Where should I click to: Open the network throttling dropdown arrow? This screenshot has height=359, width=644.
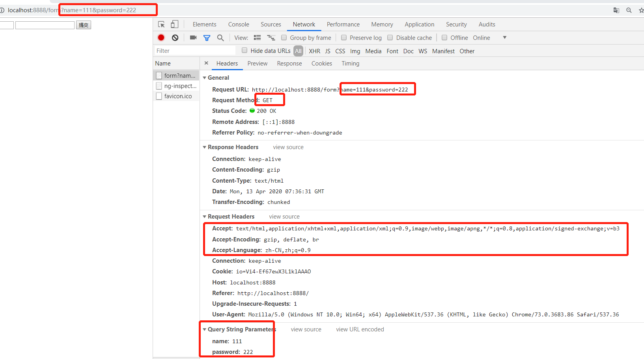505,37
